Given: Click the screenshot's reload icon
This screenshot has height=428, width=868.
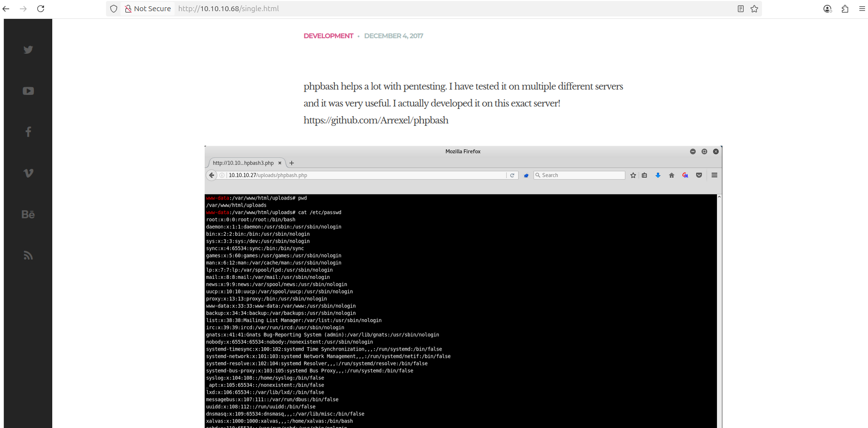Looking at the screenshot, I should tap(512, 175).
